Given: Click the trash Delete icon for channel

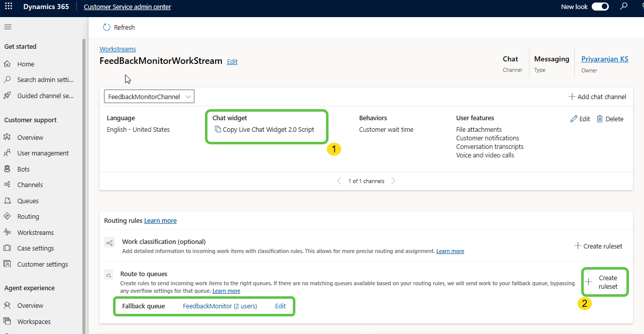Looking at the screenshot, I should 600,119.
